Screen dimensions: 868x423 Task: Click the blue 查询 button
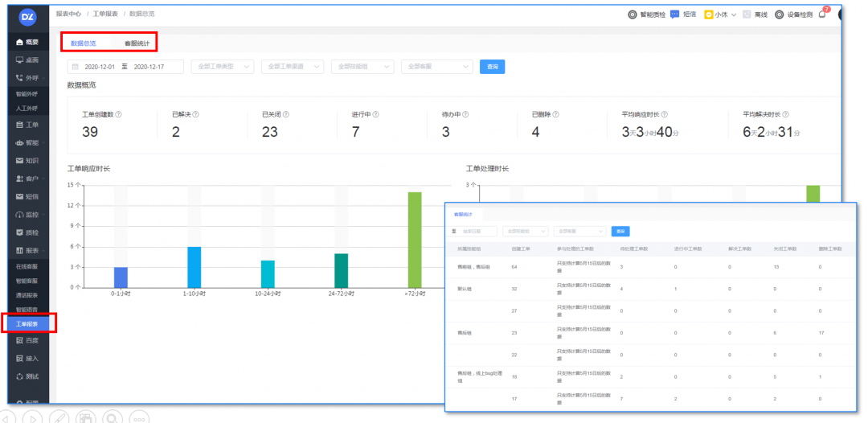pos(492,67)
